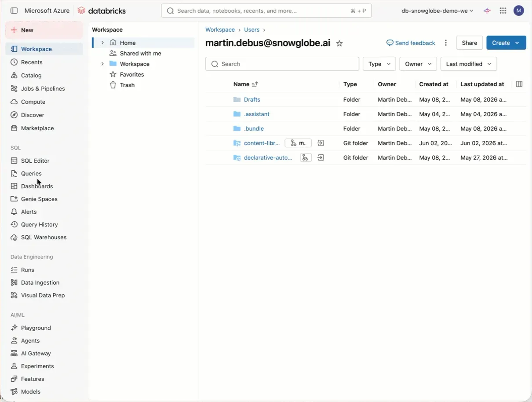Toggle the sidebar collapse icon

click(14, 11)
